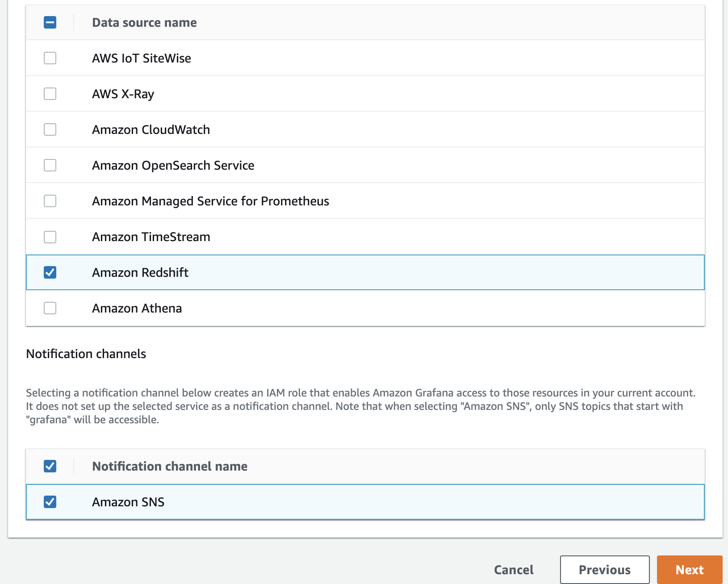Toggle the select-all notification channels checkbox
728x584 pixels.
50,466
